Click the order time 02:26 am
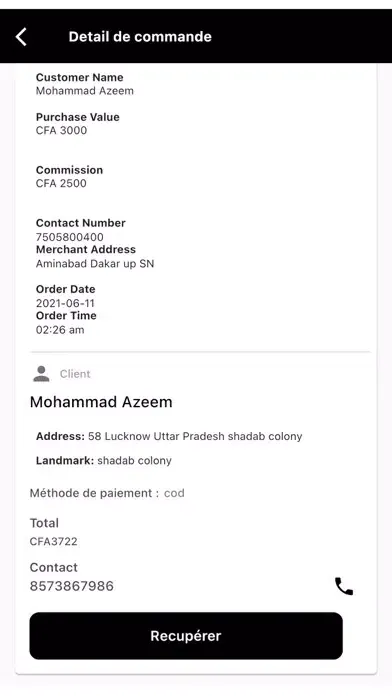The height and width of the screenshot is (696, 392). [60, 330]
